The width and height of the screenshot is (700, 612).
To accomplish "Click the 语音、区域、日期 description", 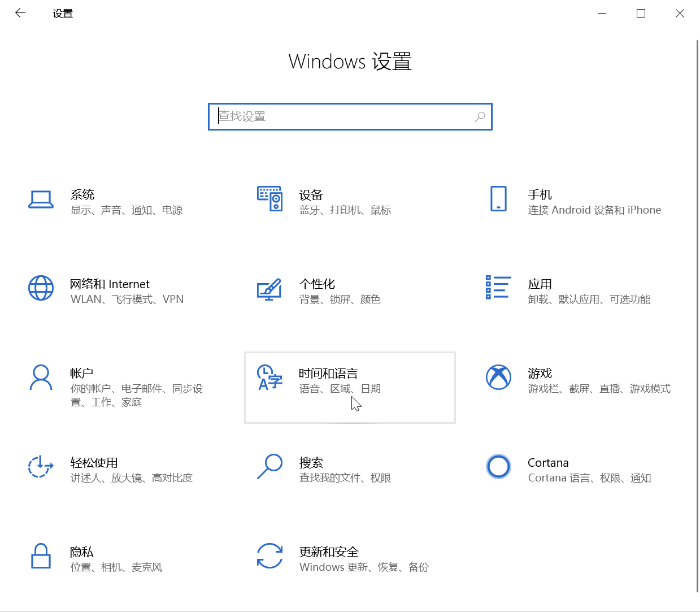I will pyautogui.click(x=340, y=389).
